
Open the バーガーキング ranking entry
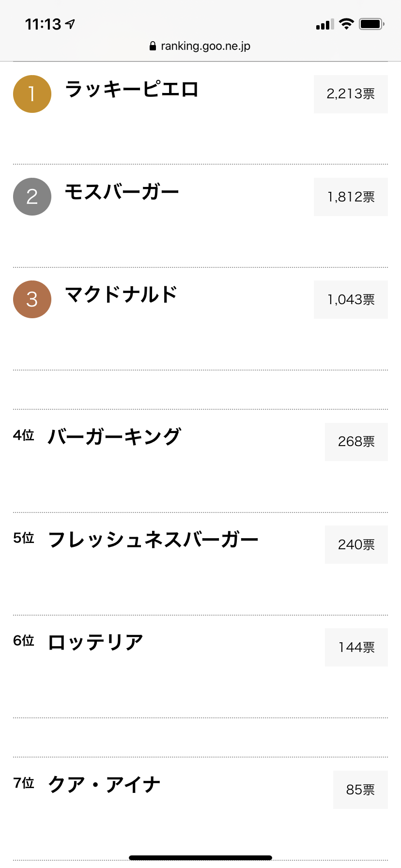pyautogui.click(x=114, y=437)
